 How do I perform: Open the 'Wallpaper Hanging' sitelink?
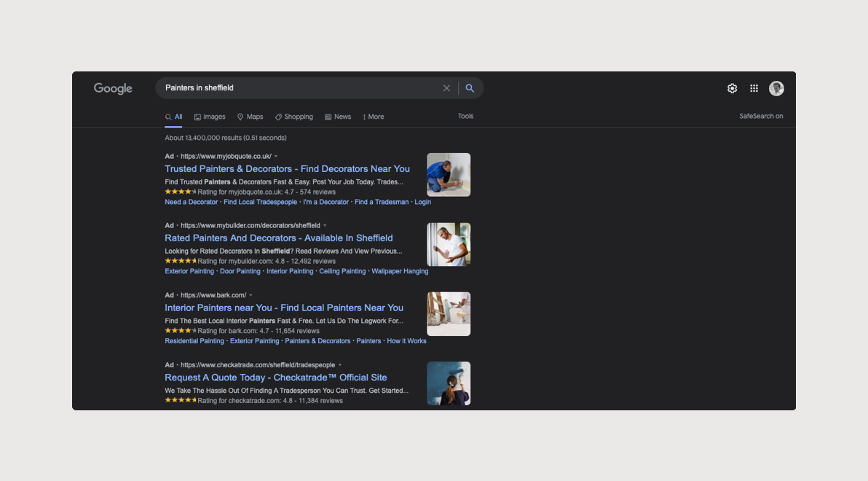click(400, 272)
